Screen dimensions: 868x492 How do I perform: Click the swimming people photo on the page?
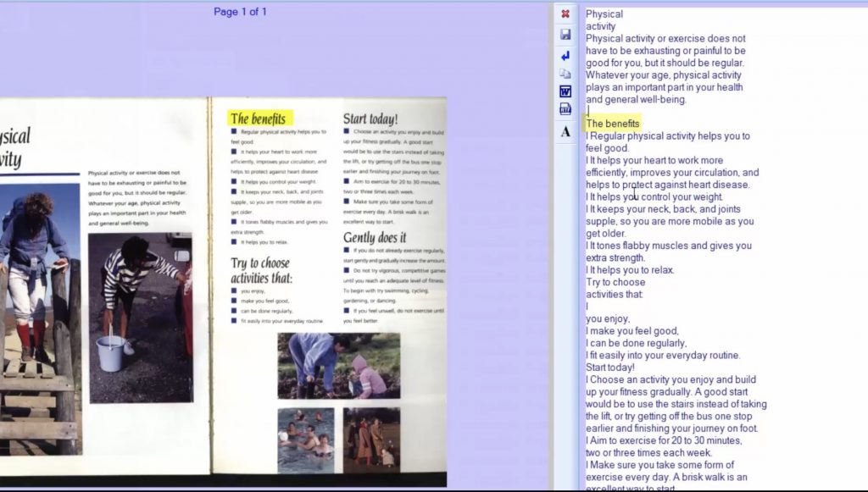point(305,440)
